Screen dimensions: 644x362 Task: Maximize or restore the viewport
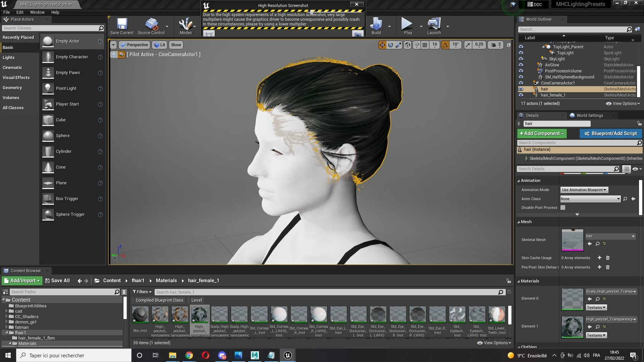coord(509,45)
